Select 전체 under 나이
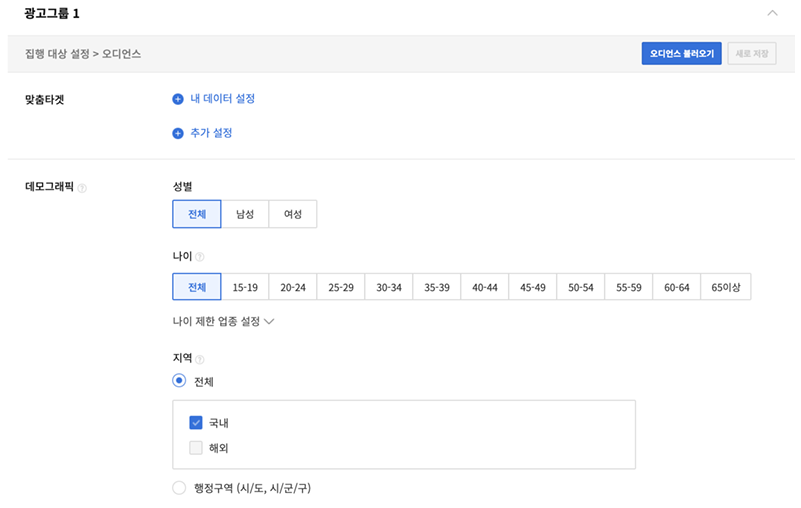This screenshot has width=801, height=508. (197, 287)
